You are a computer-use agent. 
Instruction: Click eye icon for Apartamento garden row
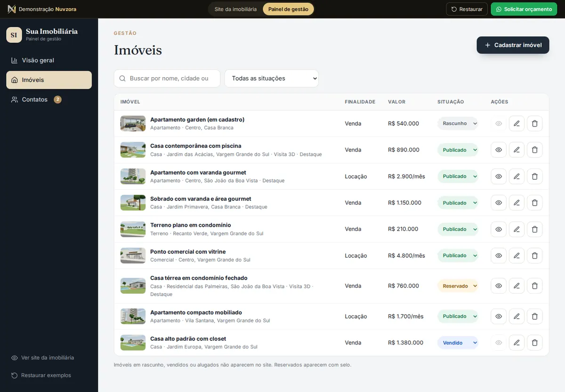click(499, 123)
